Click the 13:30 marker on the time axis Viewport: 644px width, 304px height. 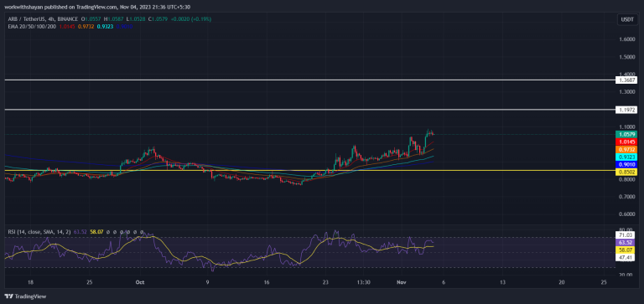pos(363,282)
